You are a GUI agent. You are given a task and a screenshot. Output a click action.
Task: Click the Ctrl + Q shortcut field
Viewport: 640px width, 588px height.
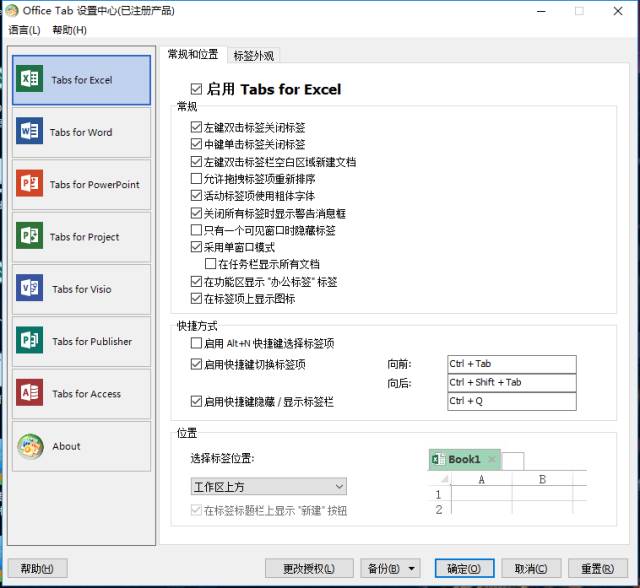[512, 402]
